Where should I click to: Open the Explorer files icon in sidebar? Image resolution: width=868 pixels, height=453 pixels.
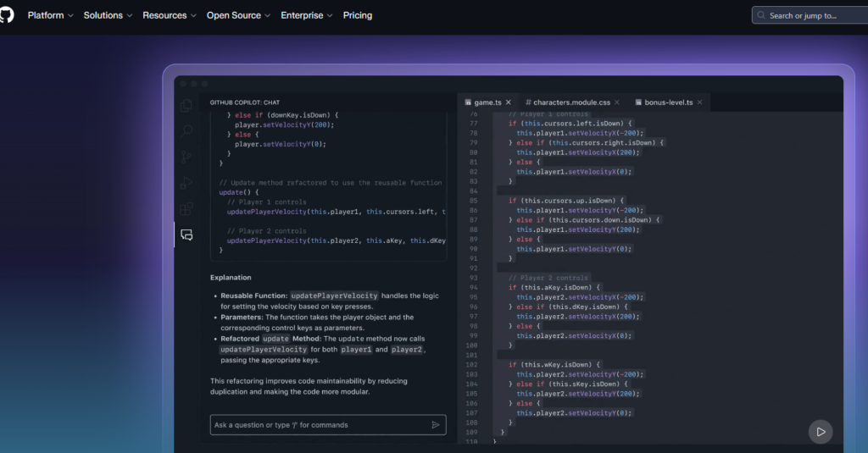pos(186,105)
